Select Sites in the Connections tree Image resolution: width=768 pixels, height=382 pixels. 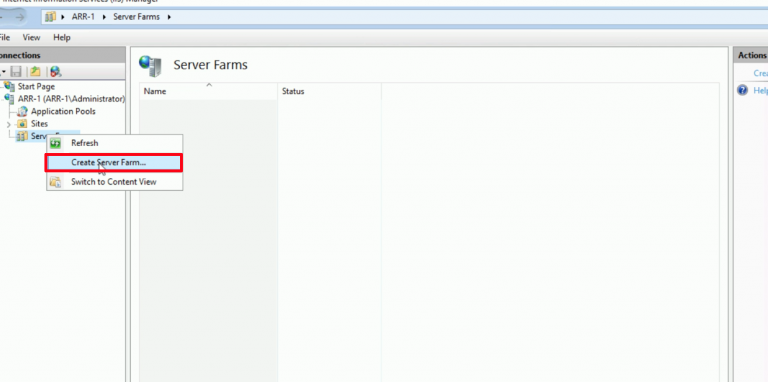coord(39,124)
